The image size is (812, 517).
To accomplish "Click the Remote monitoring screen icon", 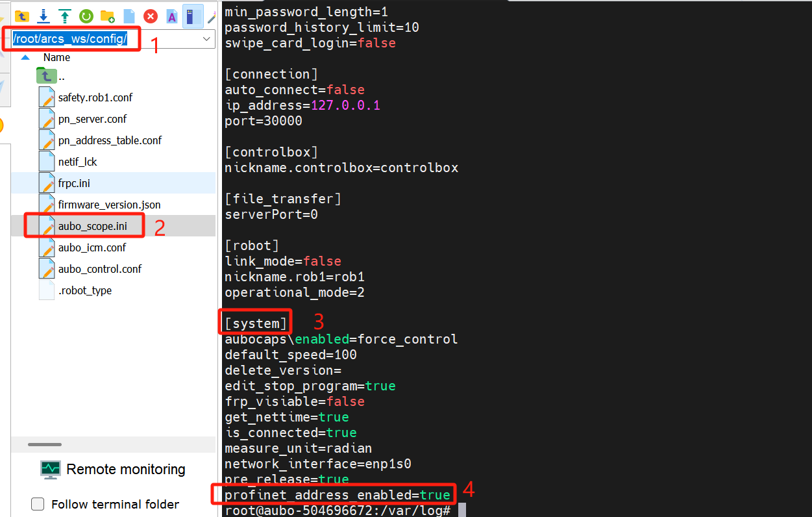I will pos(50,470).
